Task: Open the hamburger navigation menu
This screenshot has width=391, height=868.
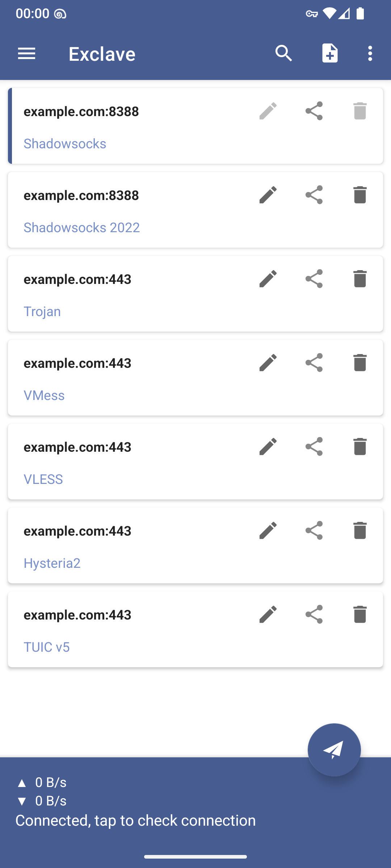Action: click(26, 54)
